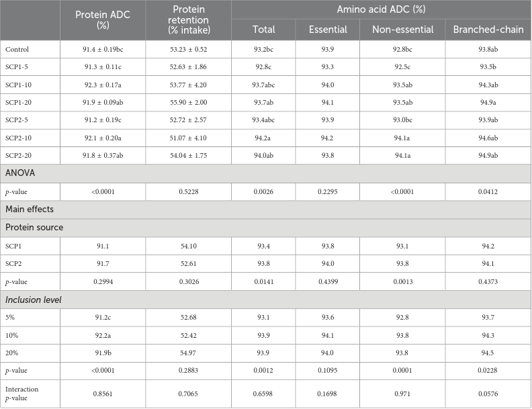Click the "Control" row label
This screenshot has width=532, height=409.
coord(18,50)
